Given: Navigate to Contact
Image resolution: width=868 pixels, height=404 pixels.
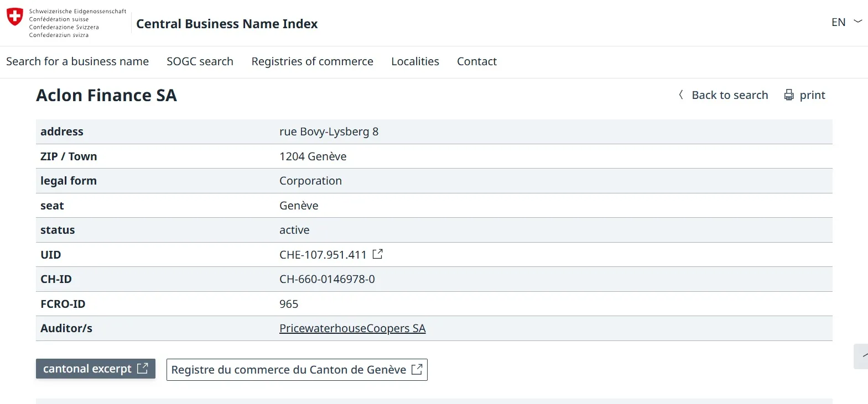Looking at the screenshot, I should (x=476, y=61).
